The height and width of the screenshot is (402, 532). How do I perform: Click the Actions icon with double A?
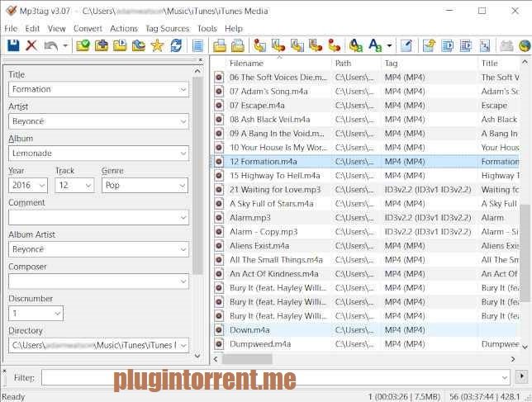(x=356, y=45)
